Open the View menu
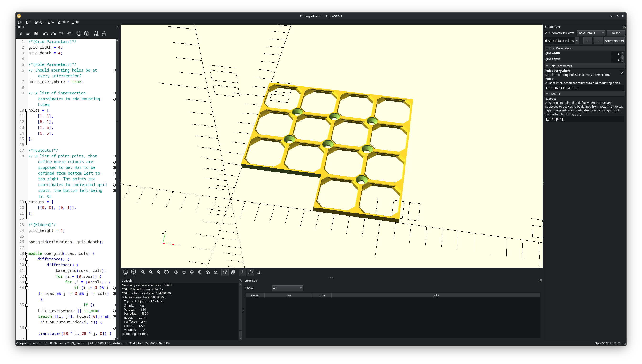Viewport: 642px width, 364px height. pyautogui.click(x=51, y=22)
